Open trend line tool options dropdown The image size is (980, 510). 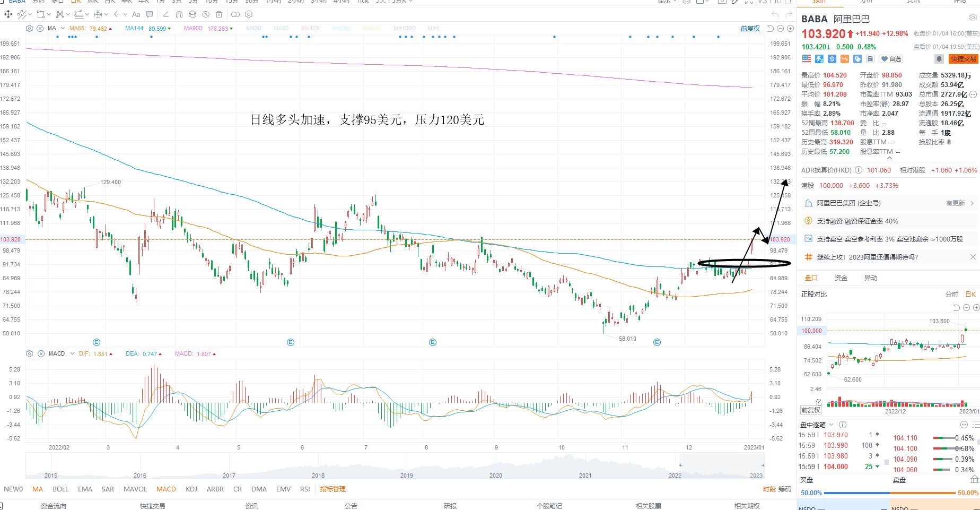(x=30, y=14)
